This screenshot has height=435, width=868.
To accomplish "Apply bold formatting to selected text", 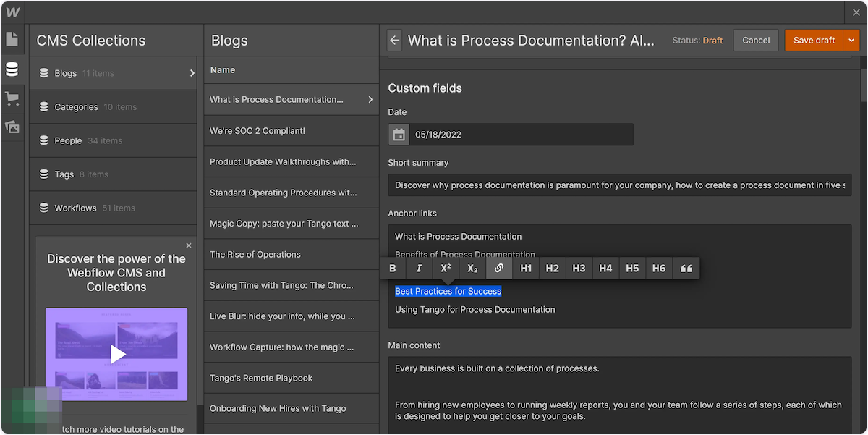I will coord(393,269).
